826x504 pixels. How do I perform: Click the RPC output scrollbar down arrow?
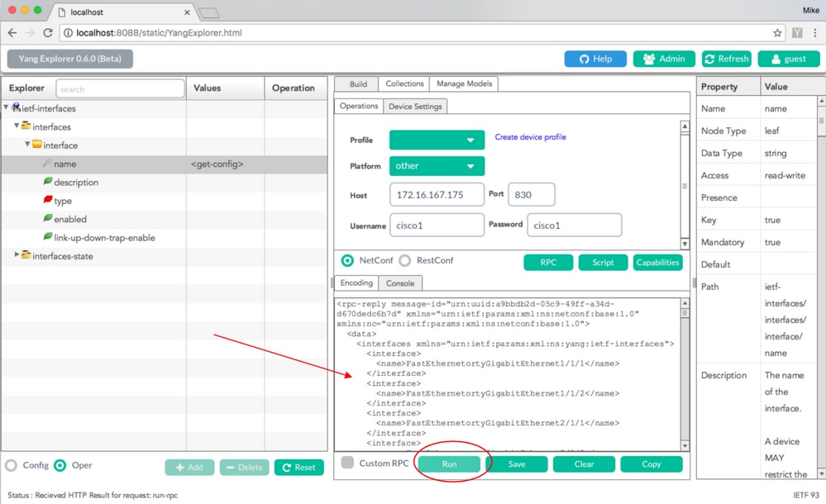click(685, 445)
